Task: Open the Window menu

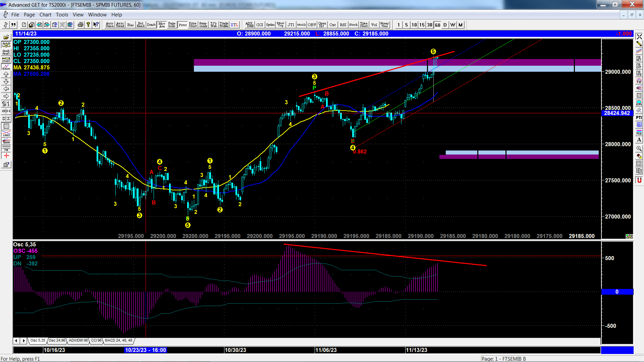Action: pos(97,15)
